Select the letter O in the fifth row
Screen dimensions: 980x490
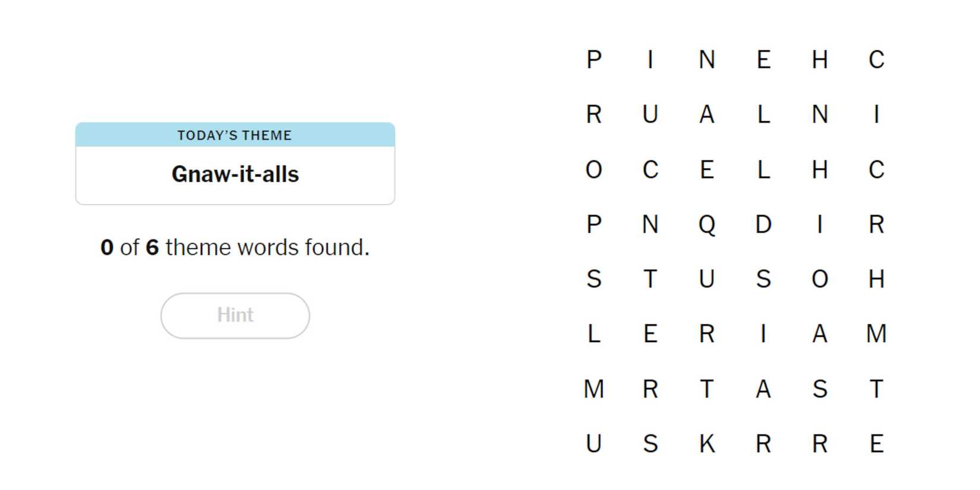tap(820, 279)
